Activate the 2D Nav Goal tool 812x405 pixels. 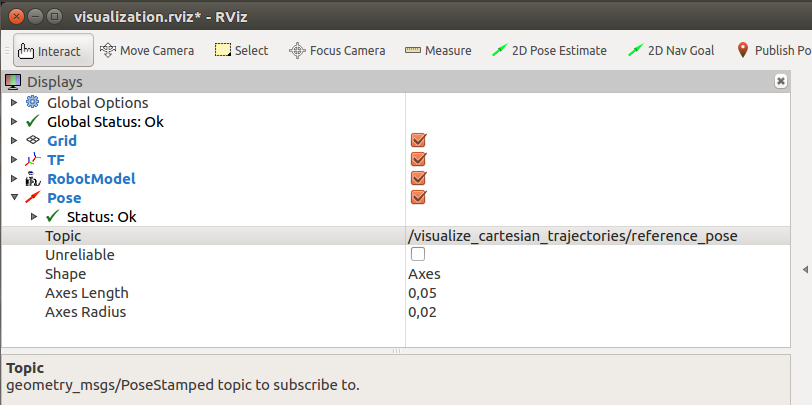(x=671, y=51)
